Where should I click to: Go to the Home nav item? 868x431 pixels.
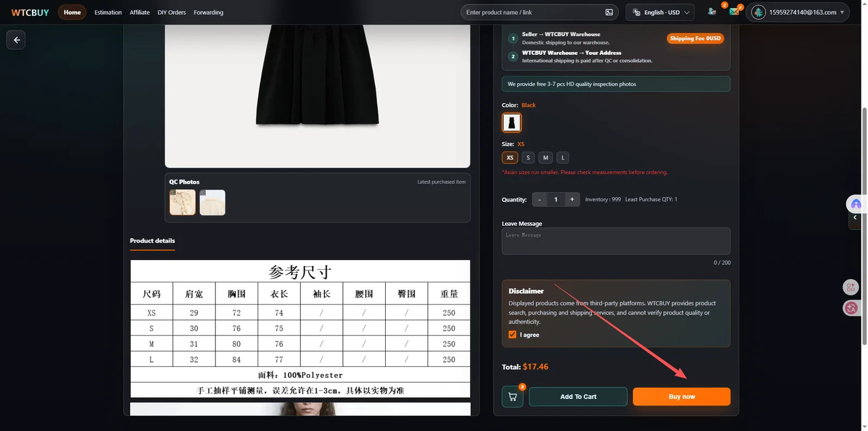pos(72,12)
